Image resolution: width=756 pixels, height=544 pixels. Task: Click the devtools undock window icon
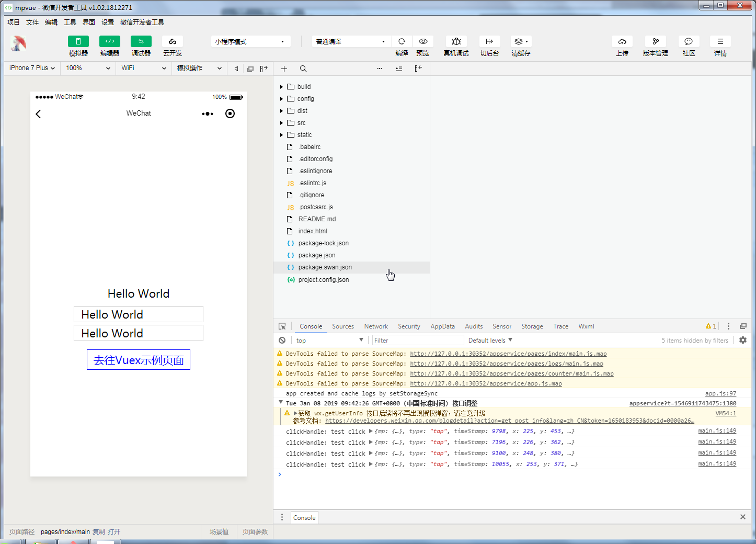click(743, 326)
